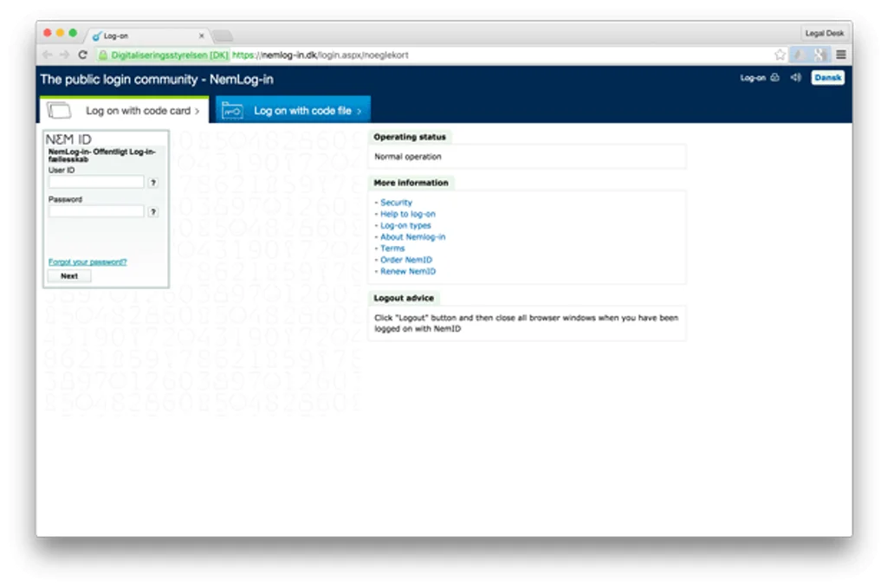Open the Help to log-on link
This screenshot has width=887, height=588.
point(408,214)
